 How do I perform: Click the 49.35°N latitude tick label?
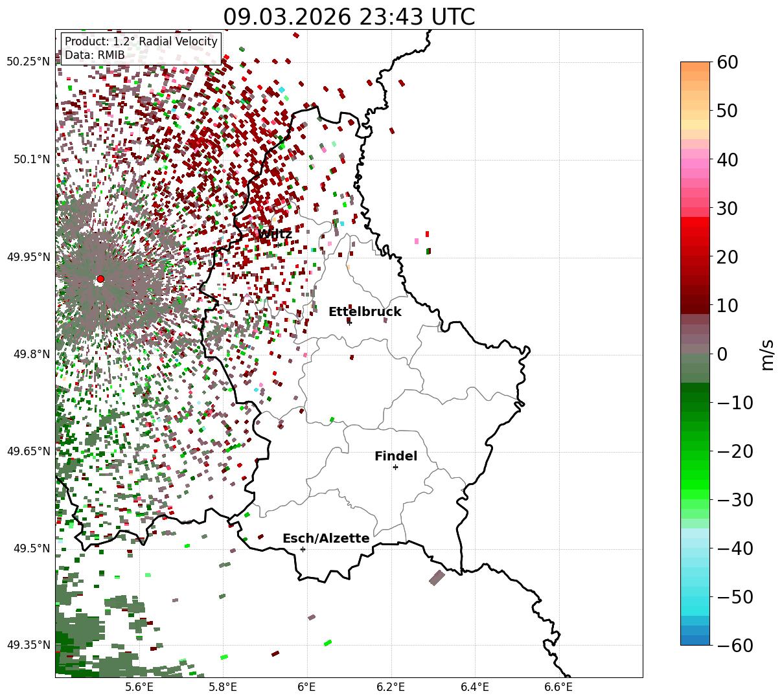pyautogui.click(x=28, y=645)
